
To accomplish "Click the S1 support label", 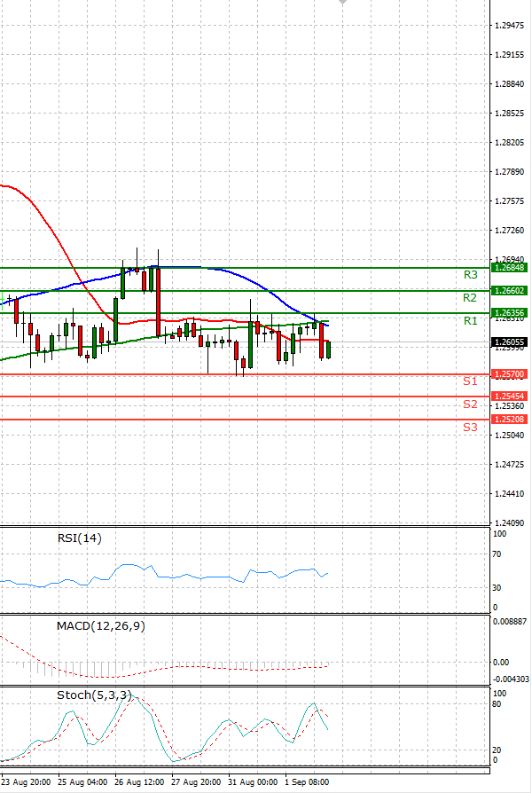I will point(470,381).
